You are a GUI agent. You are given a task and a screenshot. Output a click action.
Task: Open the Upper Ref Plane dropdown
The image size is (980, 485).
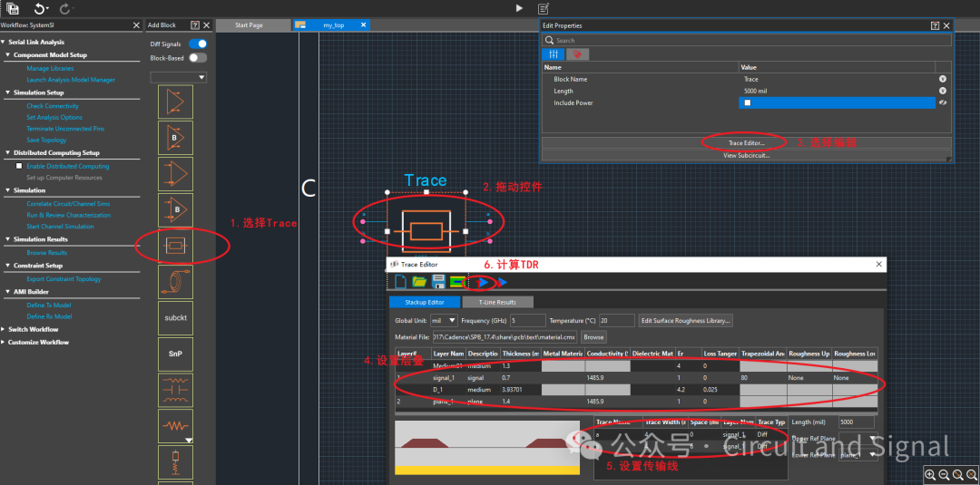click(857, 439)
